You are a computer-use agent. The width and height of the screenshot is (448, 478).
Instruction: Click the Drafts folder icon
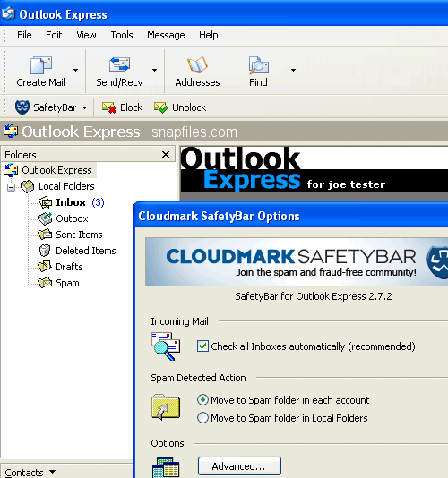pos(45,266)
